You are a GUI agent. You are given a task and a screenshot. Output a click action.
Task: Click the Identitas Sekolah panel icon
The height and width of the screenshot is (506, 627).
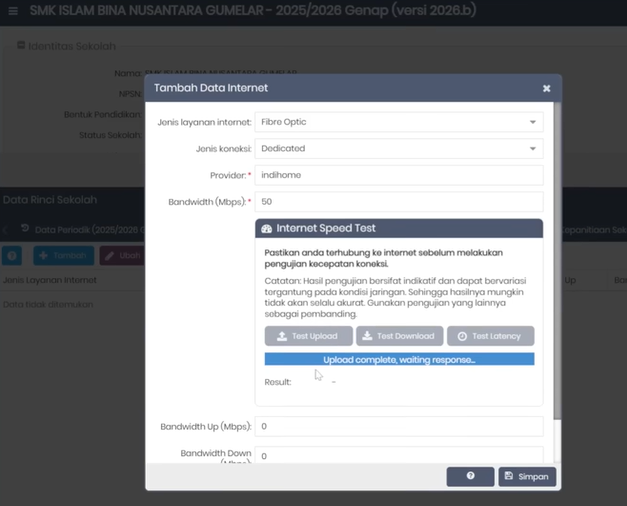(x=21, y=45)
